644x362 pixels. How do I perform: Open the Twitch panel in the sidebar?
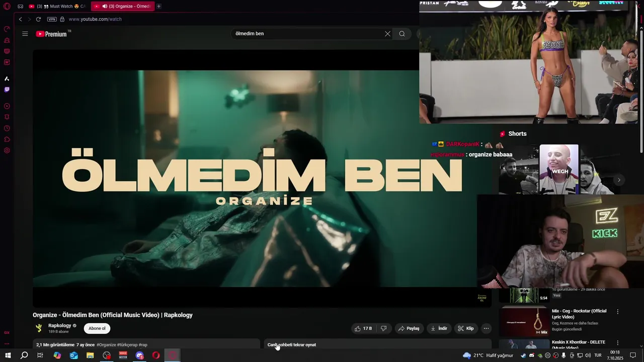pos(7,89)
